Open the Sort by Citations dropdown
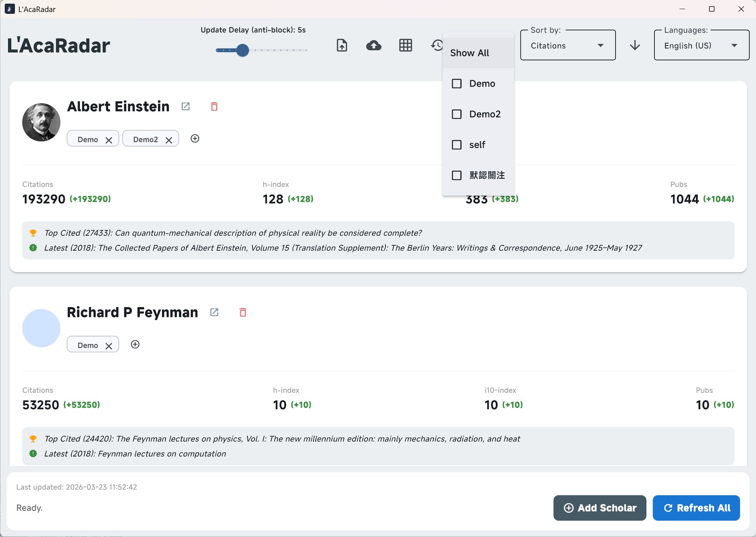Viewport: 756px width, 537px height. pyautogui.click(x=568, y=46)
